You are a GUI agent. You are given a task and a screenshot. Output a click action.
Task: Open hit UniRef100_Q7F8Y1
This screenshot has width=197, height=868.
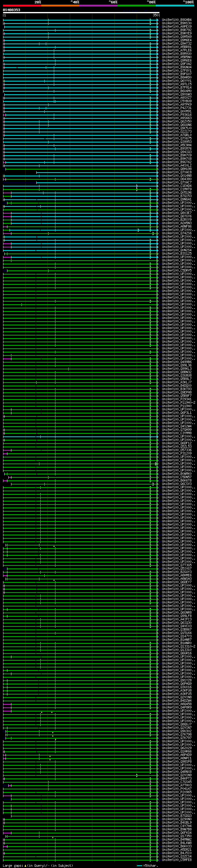(x=177, y=71)
